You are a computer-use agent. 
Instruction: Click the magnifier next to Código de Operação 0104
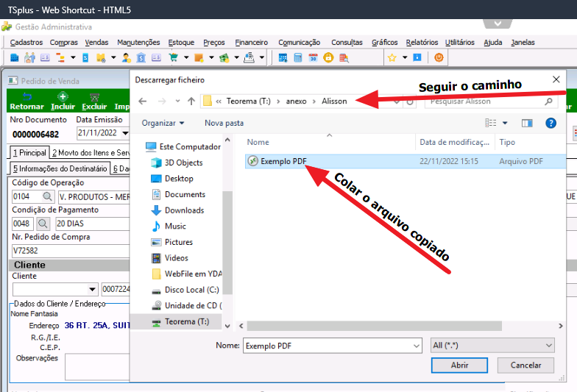47,197
